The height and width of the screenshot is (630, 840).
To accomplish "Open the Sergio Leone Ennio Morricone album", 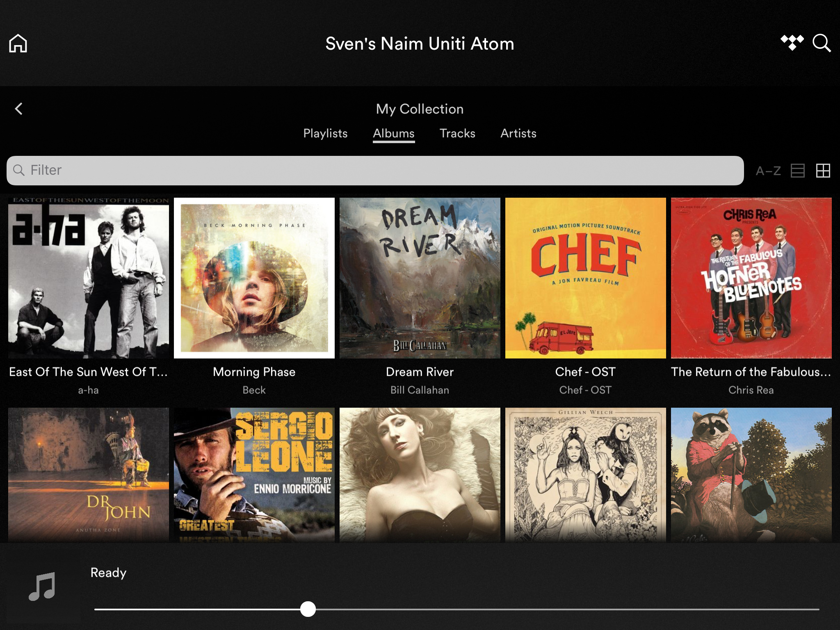I will 254,475.
